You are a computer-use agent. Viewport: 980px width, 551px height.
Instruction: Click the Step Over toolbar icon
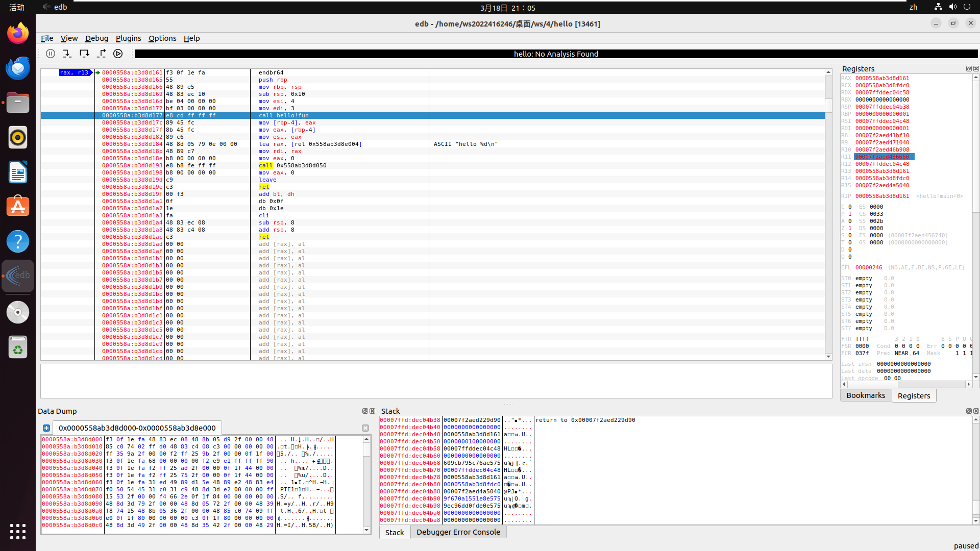click(x=84, y=54)
